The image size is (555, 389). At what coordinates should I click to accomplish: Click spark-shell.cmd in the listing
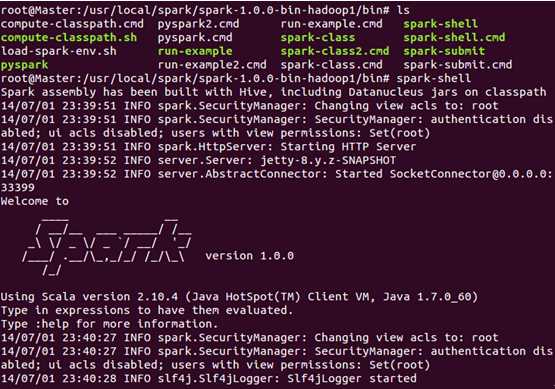[x=454, y=38]
